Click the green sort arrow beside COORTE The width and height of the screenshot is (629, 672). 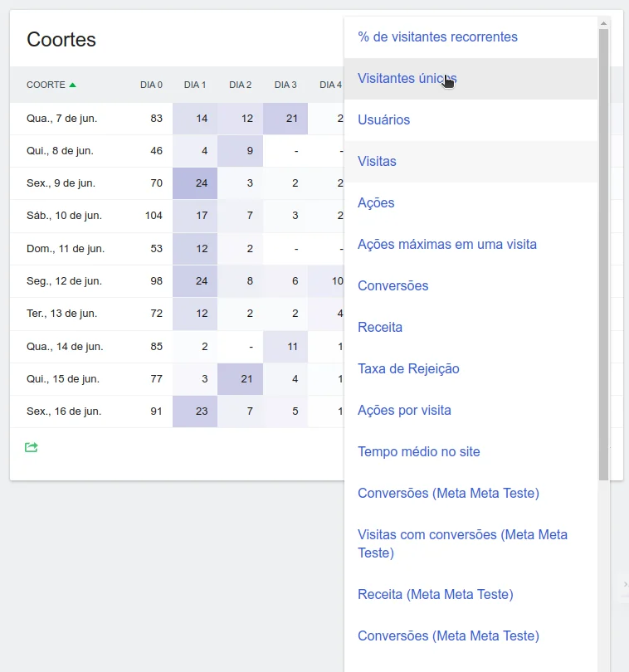73,85
